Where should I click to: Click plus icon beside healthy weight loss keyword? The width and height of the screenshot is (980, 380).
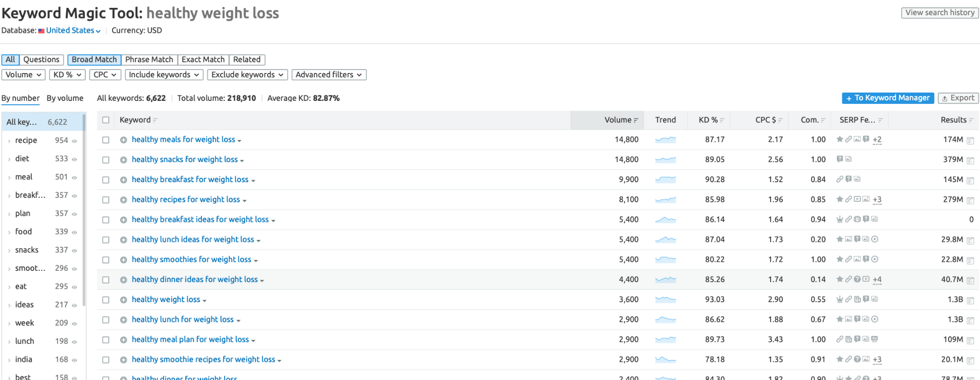coord(124,300)
